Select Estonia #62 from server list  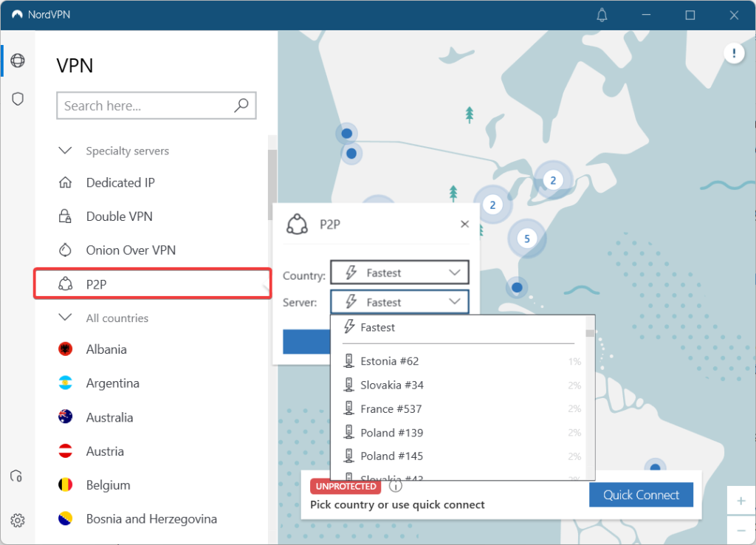tap(389, 361)
